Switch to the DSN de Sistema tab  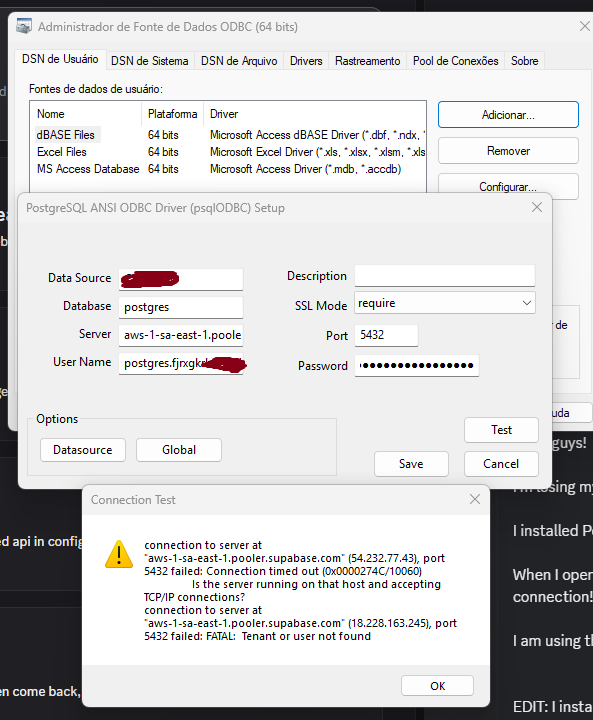coord(149,61)
